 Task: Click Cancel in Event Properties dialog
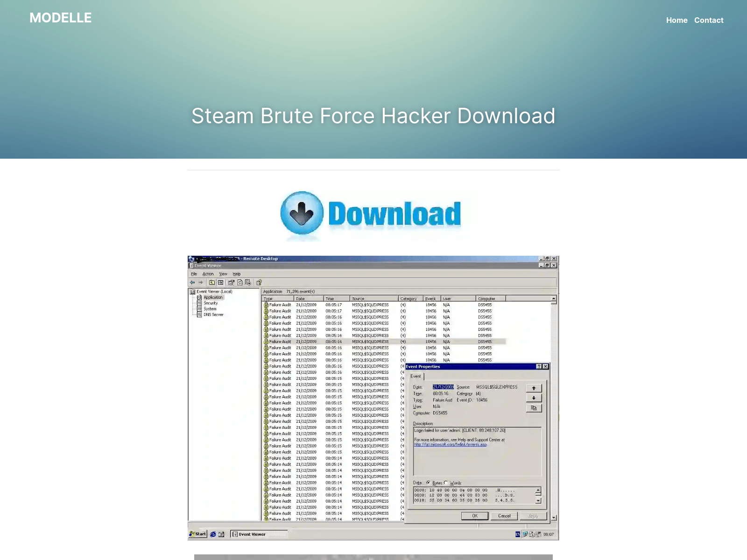pyautogui.click(x=504, y=516)
